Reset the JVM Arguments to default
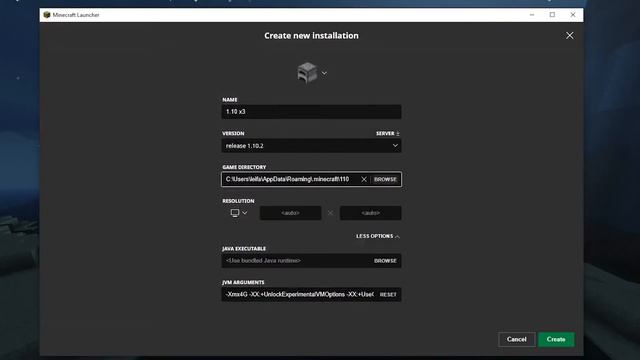This screenshot has width=640, height=360. click(x=388, y=294)
